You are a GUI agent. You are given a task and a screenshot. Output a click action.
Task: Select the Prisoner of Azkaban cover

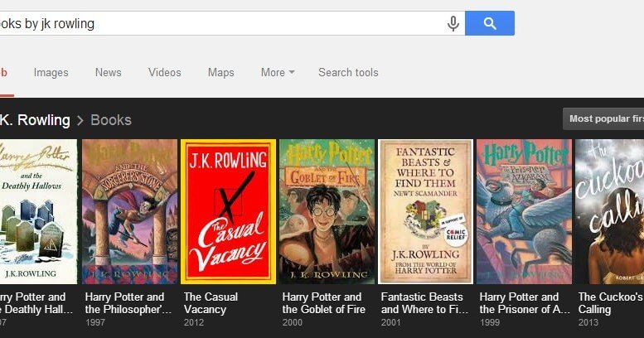pos(524,211)
